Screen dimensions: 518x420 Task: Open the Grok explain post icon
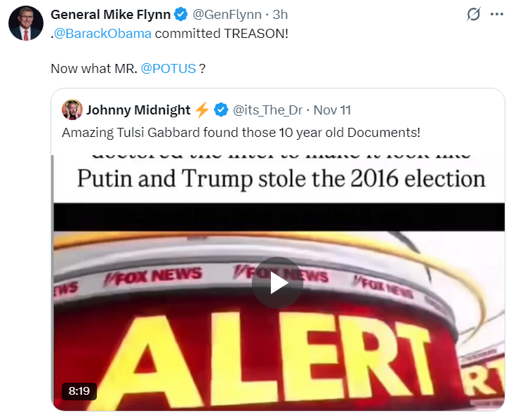474,15
